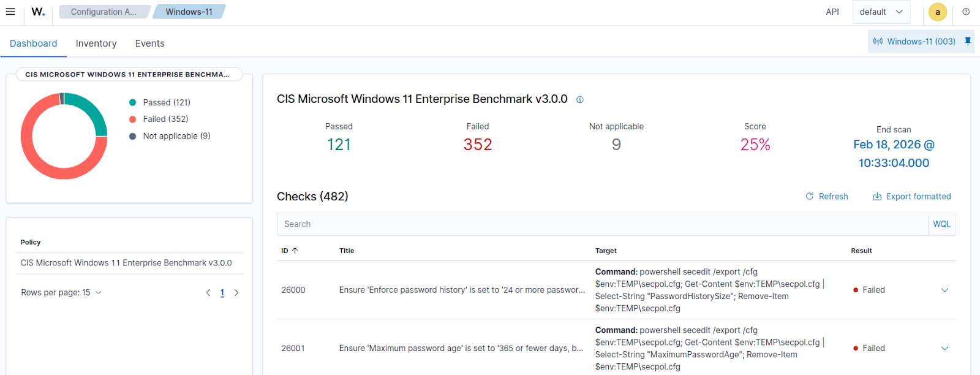Click check ID 26001
This screenshot has width=980, height=375.
click(x=293, y=349)
